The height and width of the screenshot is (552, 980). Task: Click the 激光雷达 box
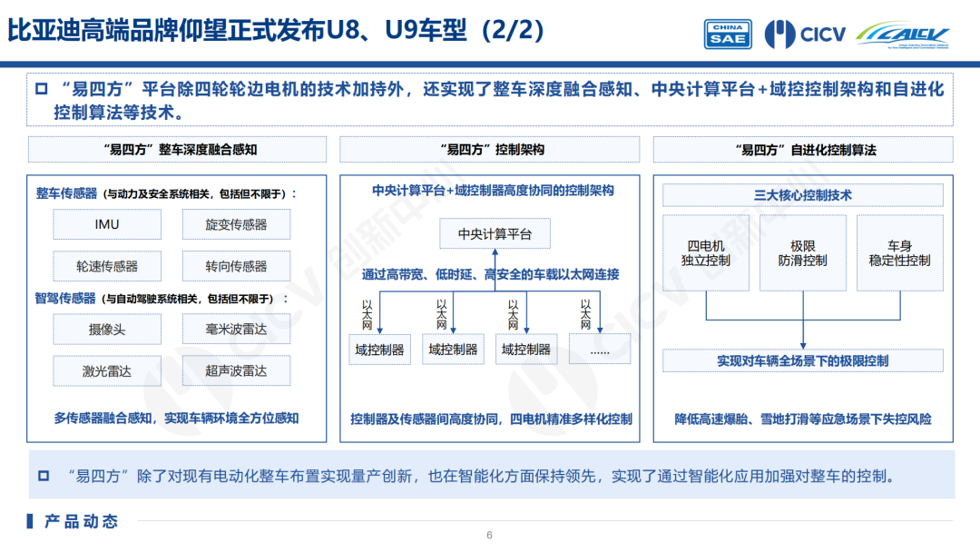[107, 371]
